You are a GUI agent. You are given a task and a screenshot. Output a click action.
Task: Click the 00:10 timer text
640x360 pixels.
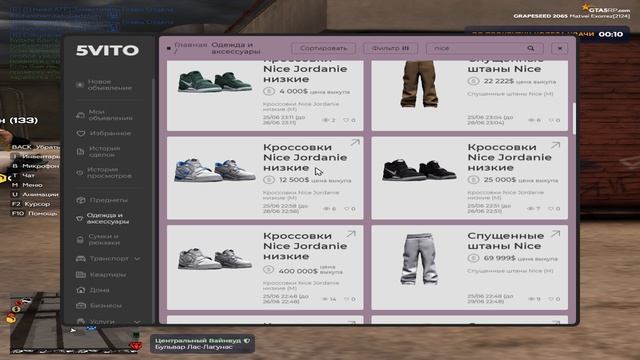pyautogui.click(x=611, y=34)
